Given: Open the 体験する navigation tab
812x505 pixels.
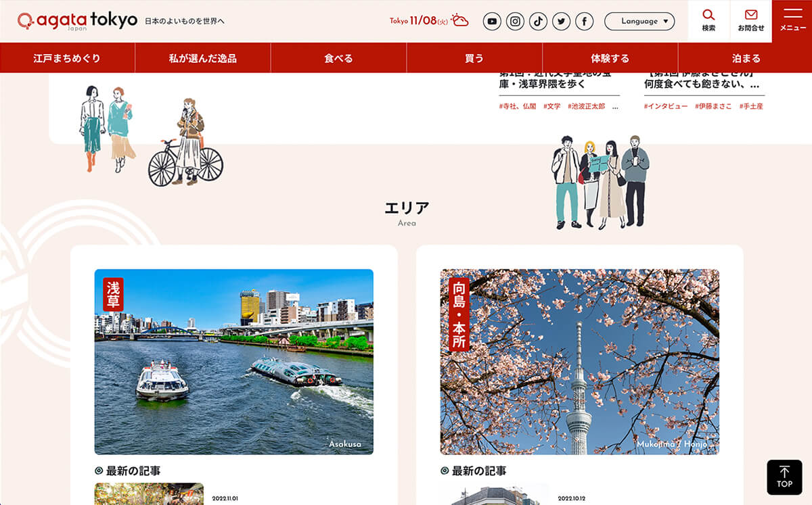Looking at the screenshot, I should pos(610,58).
